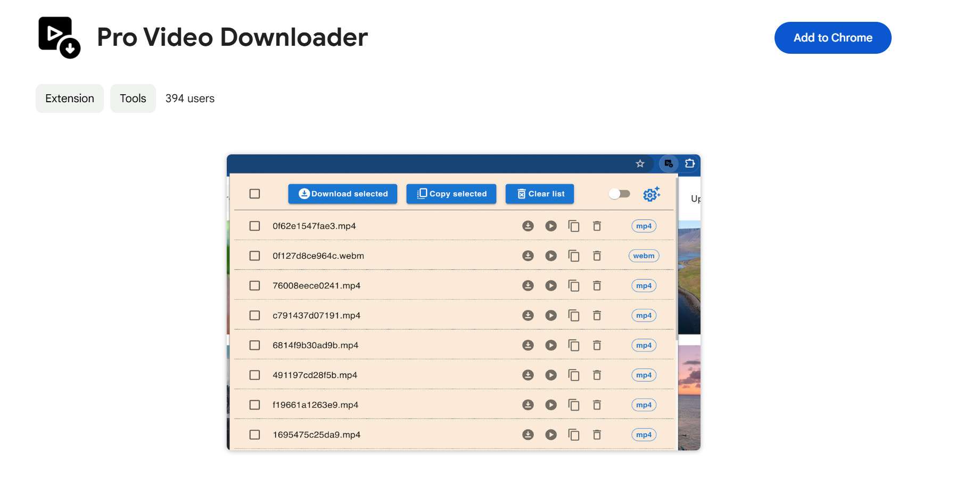Check the box next to f19661a1263e9.mp4
Screen dimensions: 980x485
pos(254,405)
